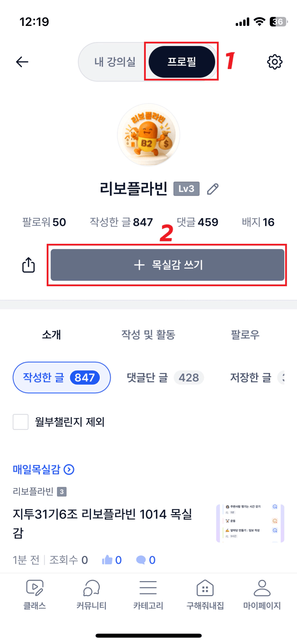Tap the pencil edit nickname icon

coord(213,189)
